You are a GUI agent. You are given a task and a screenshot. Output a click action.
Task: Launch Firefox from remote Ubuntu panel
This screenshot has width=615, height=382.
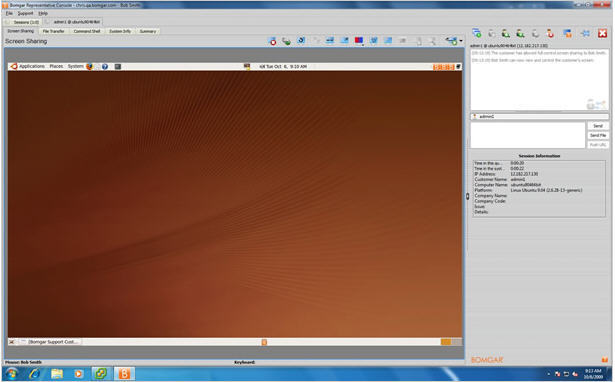(x=89, y=67)
